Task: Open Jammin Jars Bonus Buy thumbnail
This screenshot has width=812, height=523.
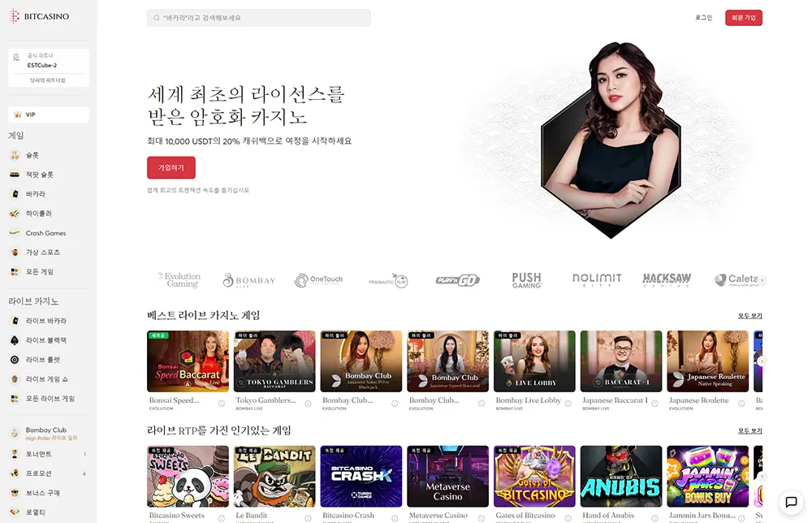Action: click(708, 477)
